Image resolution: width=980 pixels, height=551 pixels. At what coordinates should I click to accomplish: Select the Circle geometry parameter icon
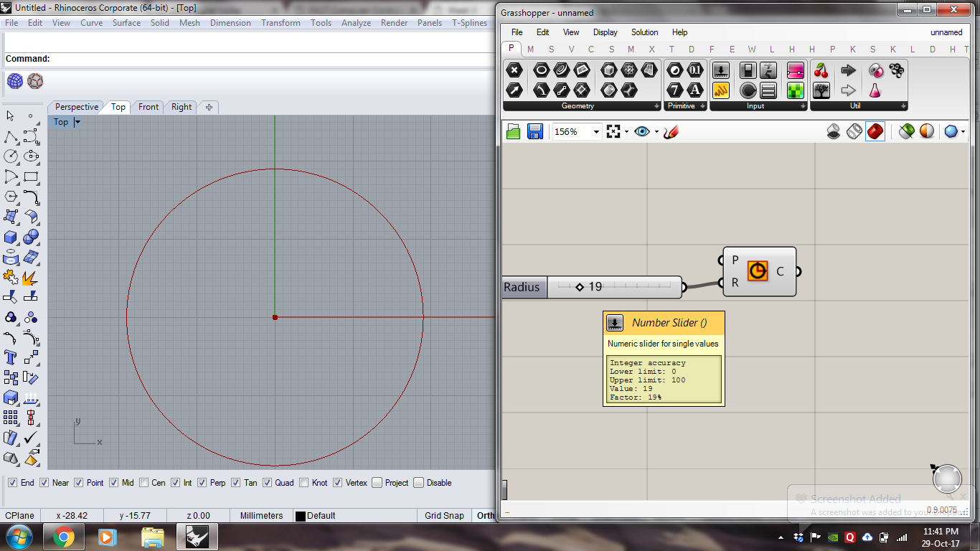pos(541,70)
